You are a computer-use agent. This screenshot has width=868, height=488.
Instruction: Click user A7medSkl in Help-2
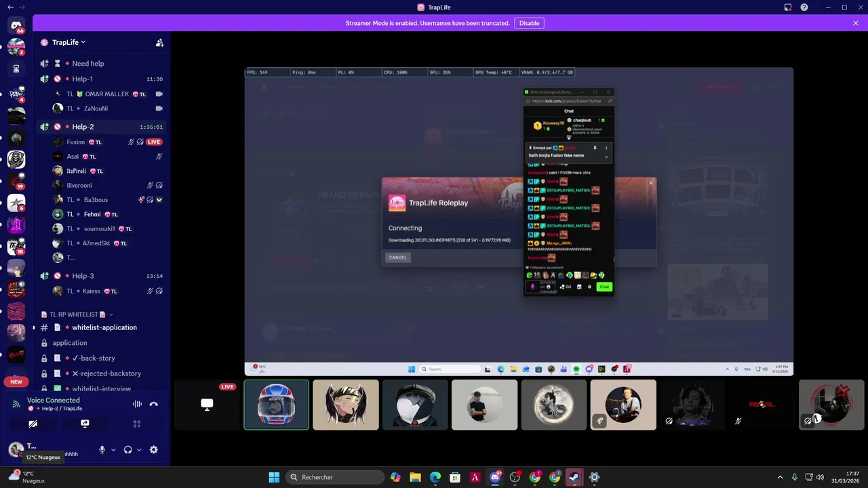click(x=108, y=243)
